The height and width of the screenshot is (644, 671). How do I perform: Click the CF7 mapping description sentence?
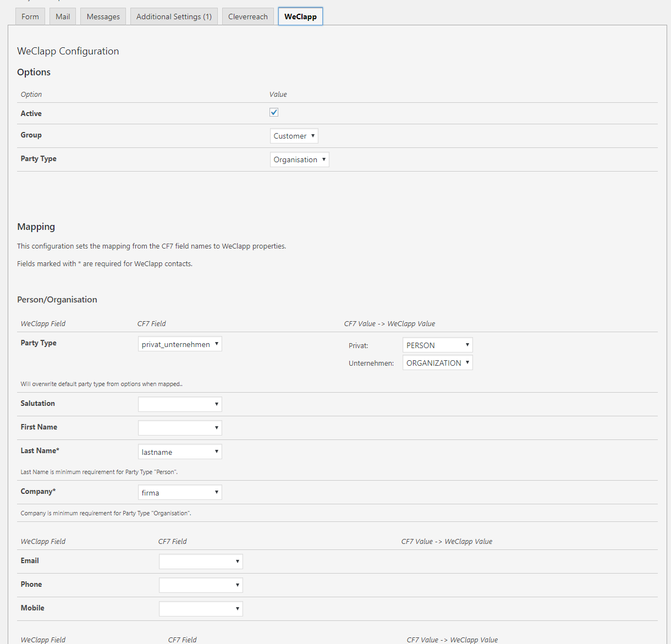click(152, 246)
